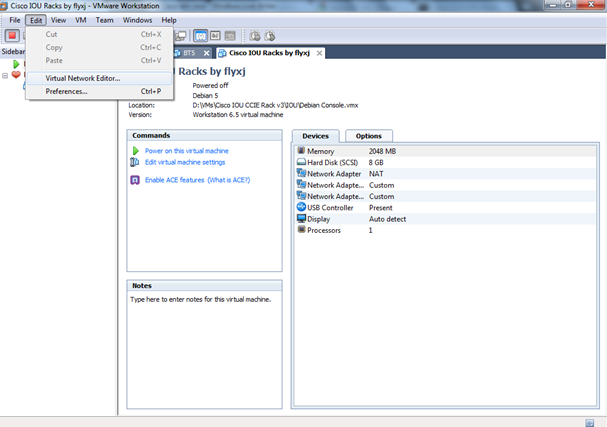Close the BTS tab
The height and width of the screenshot is (427, 607).
click(x=207, y=53)
